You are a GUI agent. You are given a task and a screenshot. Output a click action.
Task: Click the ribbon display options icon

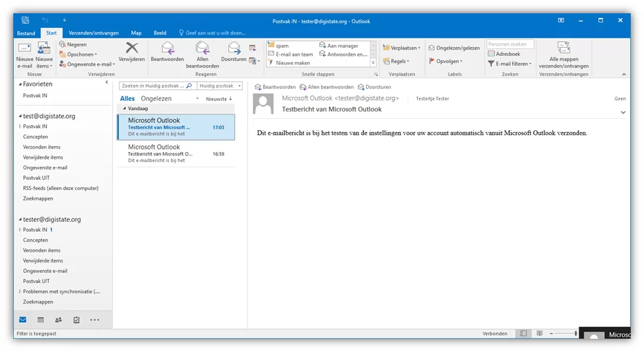[560, 21]
